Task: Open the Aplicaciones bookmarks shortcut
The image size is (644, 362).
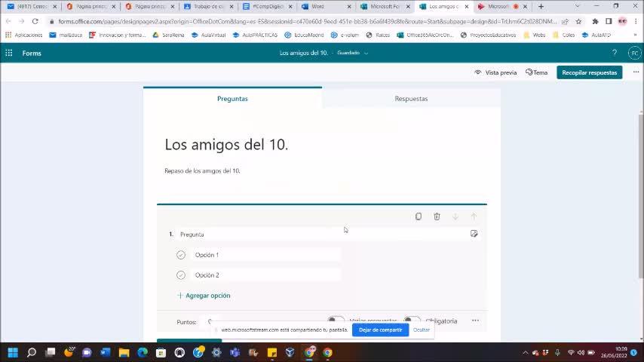Action: click(24, 35)
